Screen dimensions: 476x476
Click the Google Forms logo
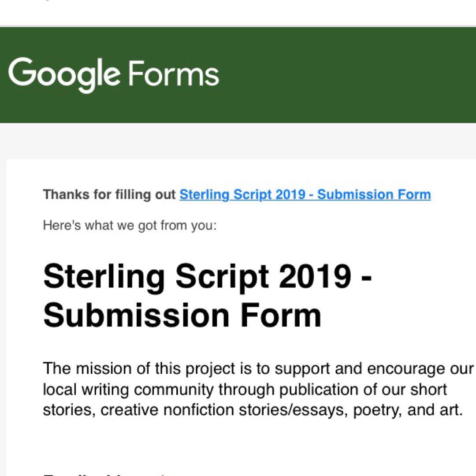click(x=113, y=74)
